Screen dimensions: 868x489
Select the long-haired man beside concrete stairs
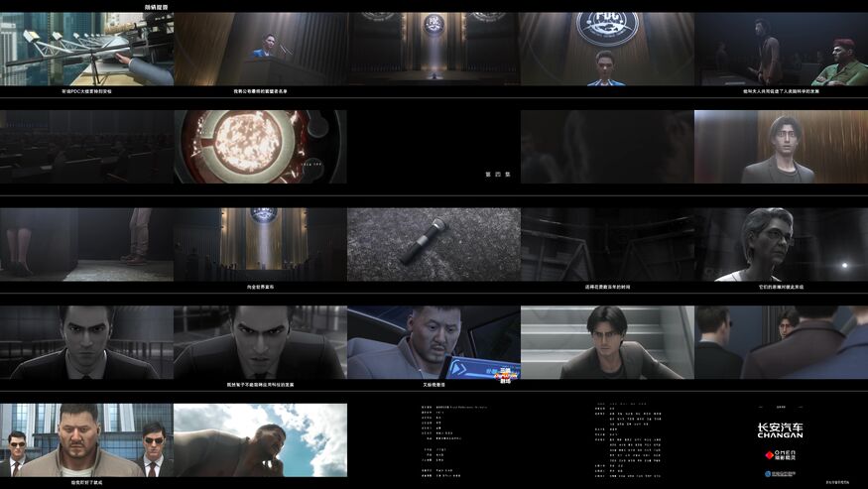[607, 342]
